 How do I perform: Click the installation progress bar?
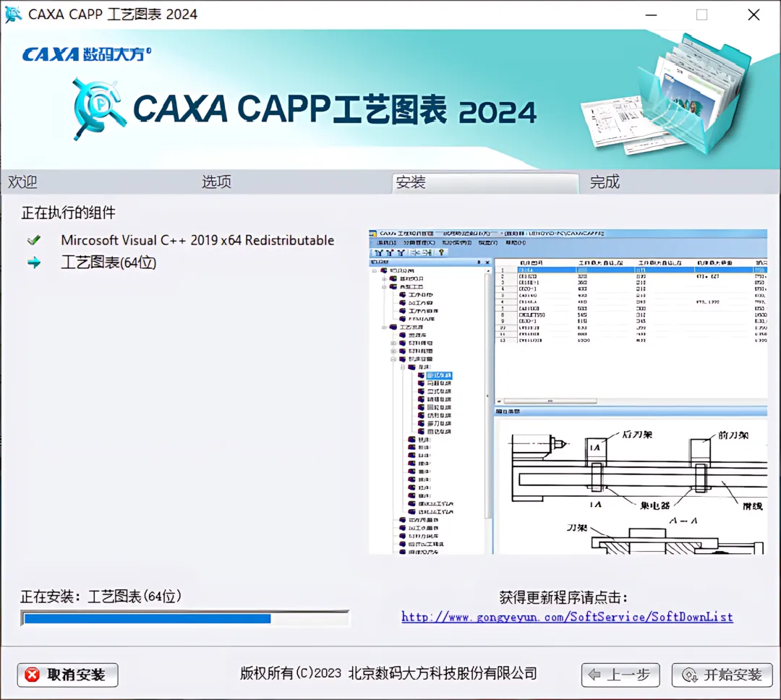click(x=185, y=618)
